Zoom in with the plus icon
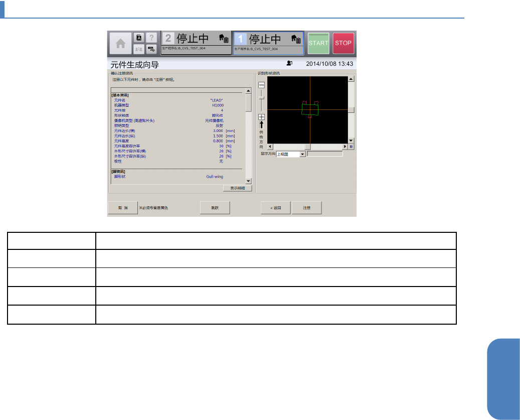 (261, 117)
